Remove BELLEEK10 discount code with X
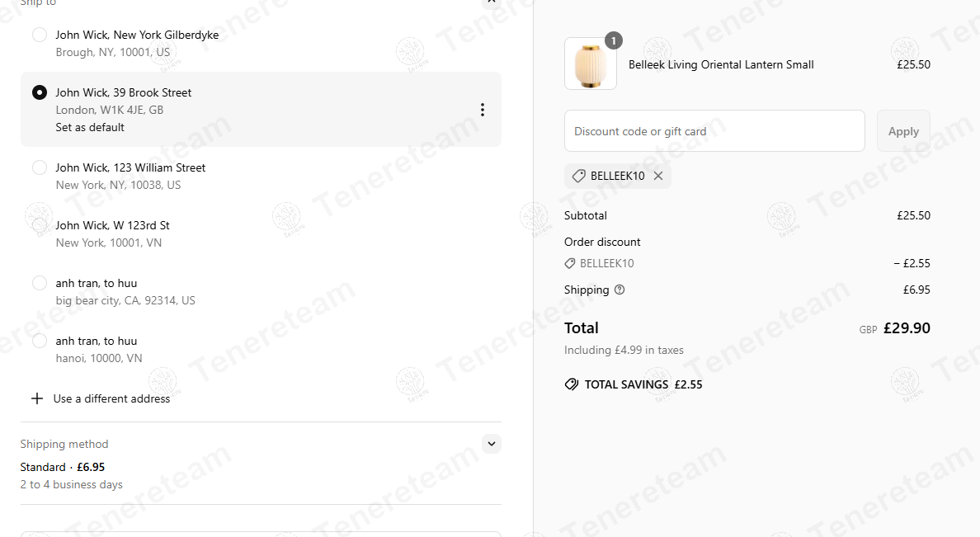This screenshot has height=537, width=980. click(x=658, y=177)
